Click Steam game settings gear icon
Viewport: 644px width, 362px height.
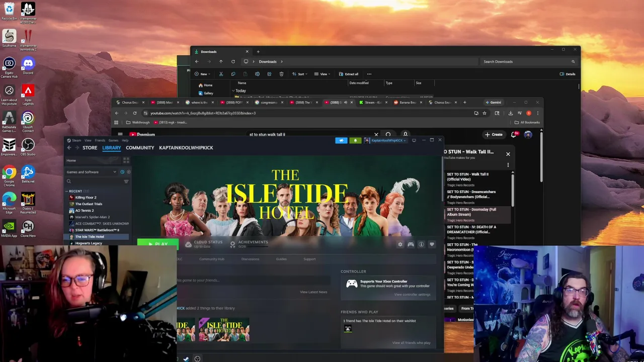[400, 244]
